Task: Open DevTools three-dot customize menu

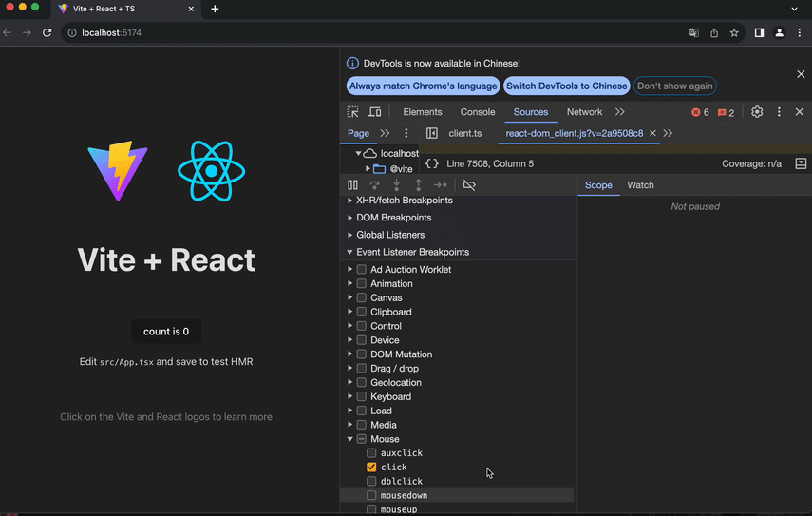Action: [x=779, y=112]
